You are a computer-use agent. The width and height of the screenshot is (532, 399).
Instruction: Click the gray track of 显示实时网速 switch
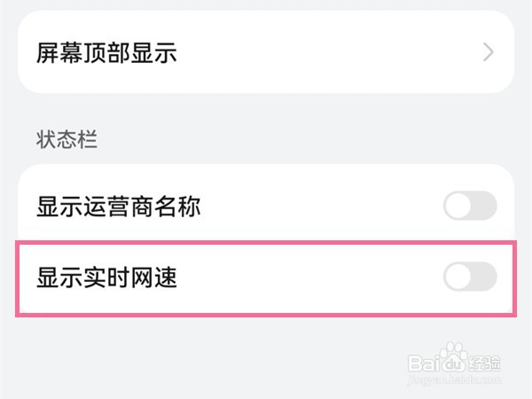pyautogui.click(x=484, y=278)
